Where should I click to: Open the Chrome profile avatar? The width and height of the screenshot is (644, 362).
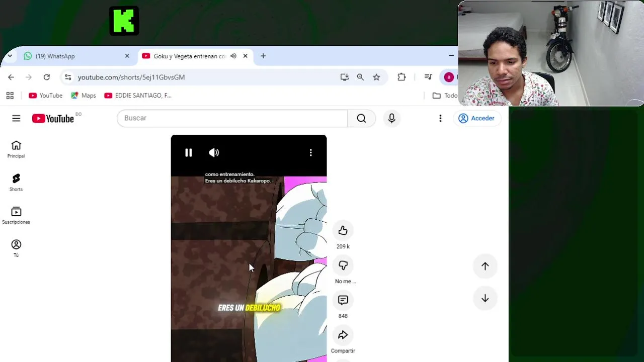click(449, 77)
